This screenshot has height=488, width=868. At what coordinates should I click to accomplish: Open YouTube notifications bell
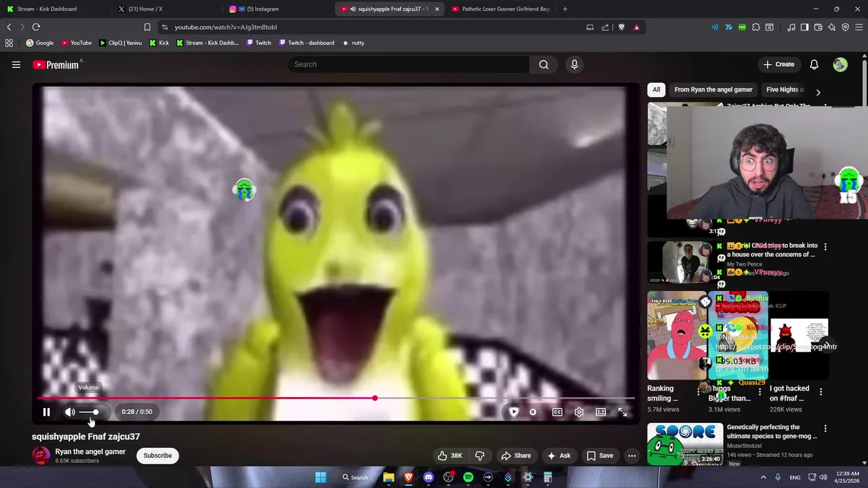point(814,64)
